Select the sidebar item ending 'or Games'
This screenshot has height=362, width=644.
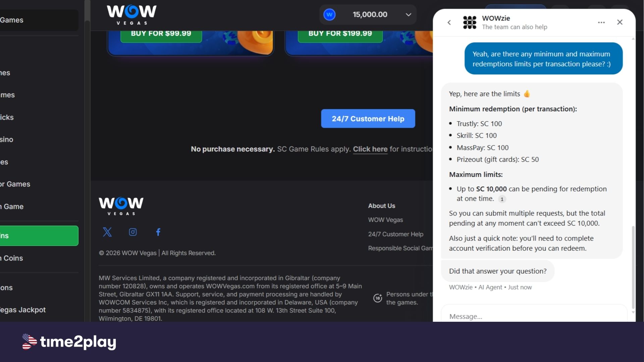[39, 184]
